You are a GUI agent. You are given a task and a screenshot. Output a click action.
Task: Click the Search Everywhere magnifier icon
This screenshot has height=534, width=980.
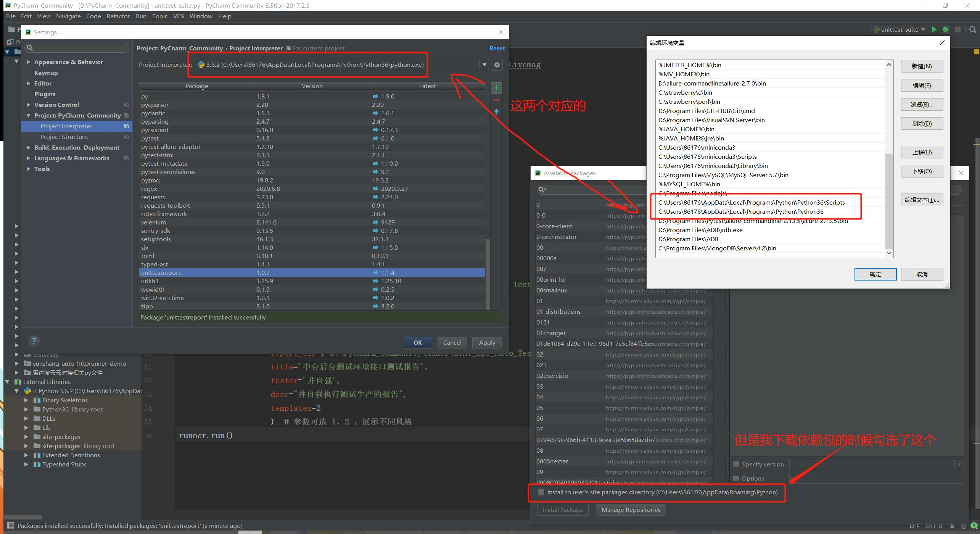point(972,29)
